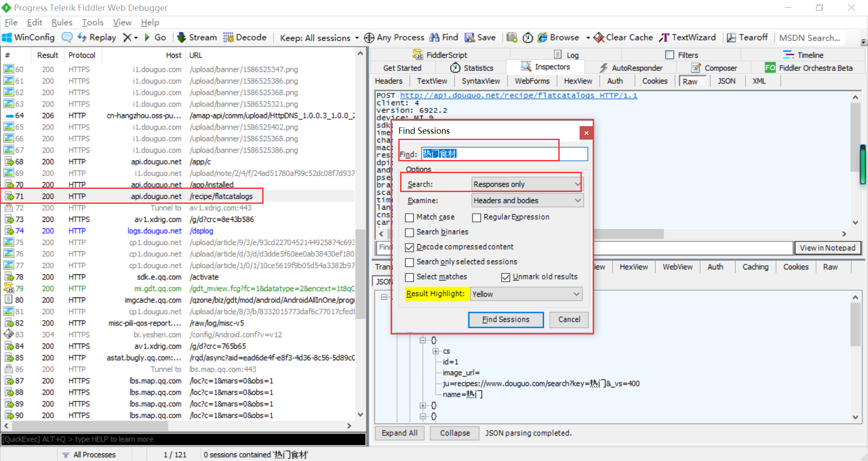868x461 pixels.
Task: Click the AutoResponder lightning icon
Action: pyautogui.click(x=604, y=68)
